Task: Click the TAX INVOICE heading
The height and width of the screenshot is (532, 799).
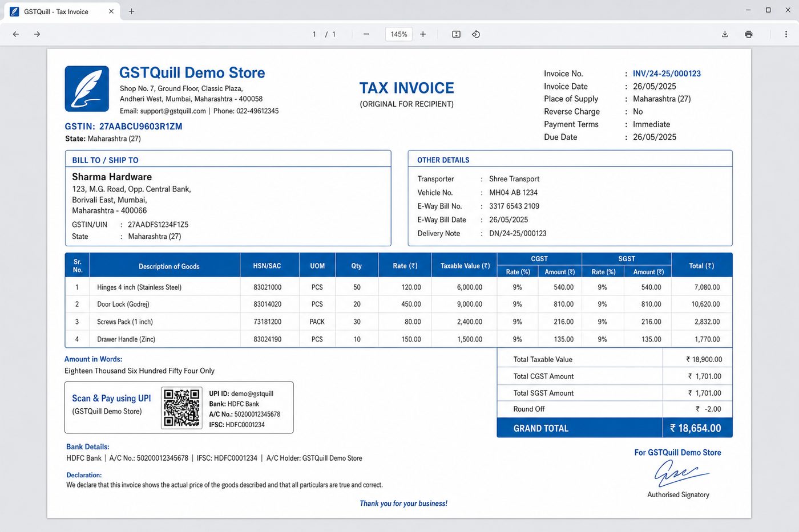Action: (x=406, y=88)
